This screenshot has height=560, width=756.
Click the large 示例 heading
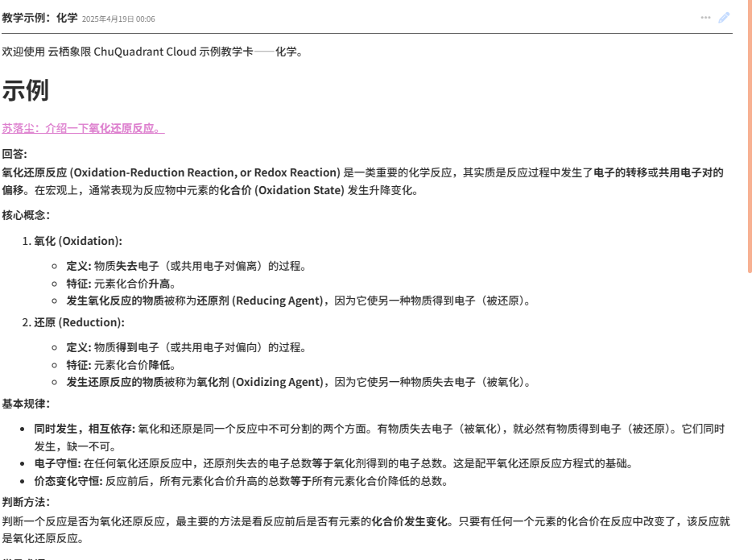tap(26, 91)
